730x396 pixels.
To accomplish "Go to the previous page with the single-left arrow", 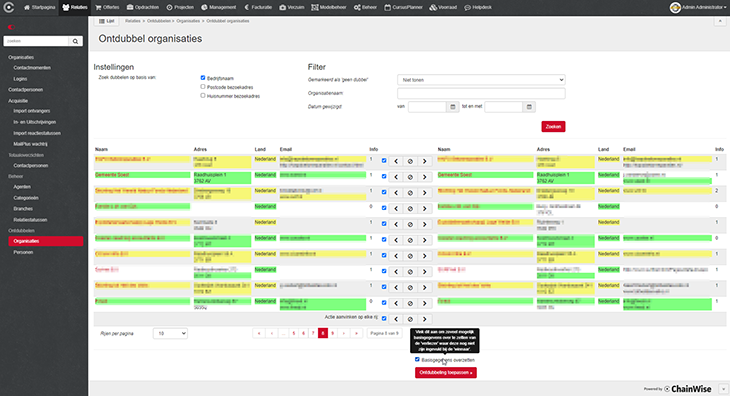I will click(x=272, y=333).
